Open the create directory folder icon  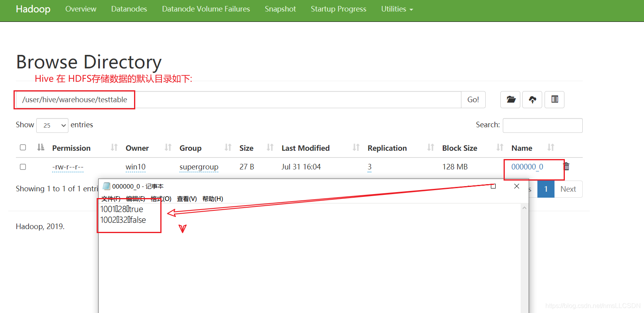510,99
